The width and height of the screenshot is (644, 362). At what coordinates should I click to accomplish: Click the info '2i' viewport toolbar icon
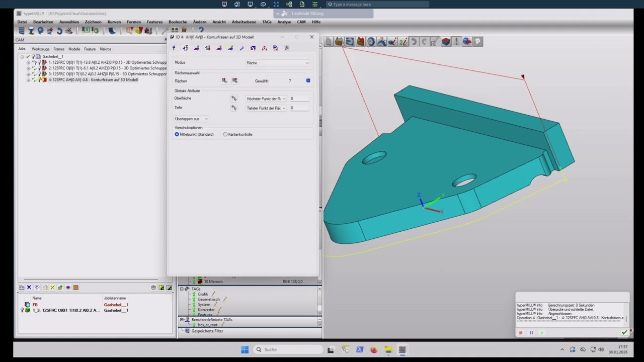click(x=403, y=42)
